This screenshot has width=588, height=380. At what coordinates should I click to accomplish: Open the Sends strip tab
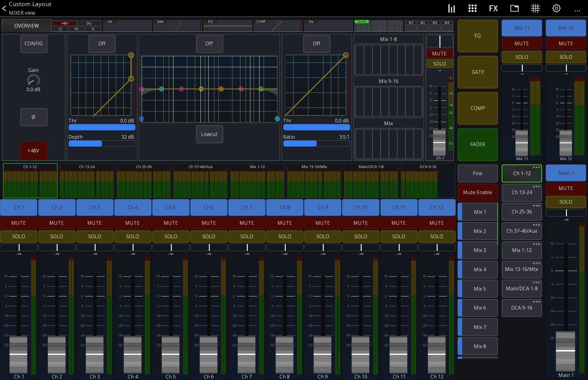point(379,26)
